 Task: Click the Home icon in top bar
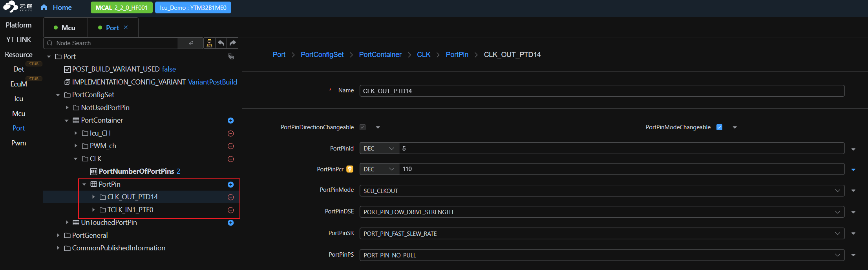44,7
